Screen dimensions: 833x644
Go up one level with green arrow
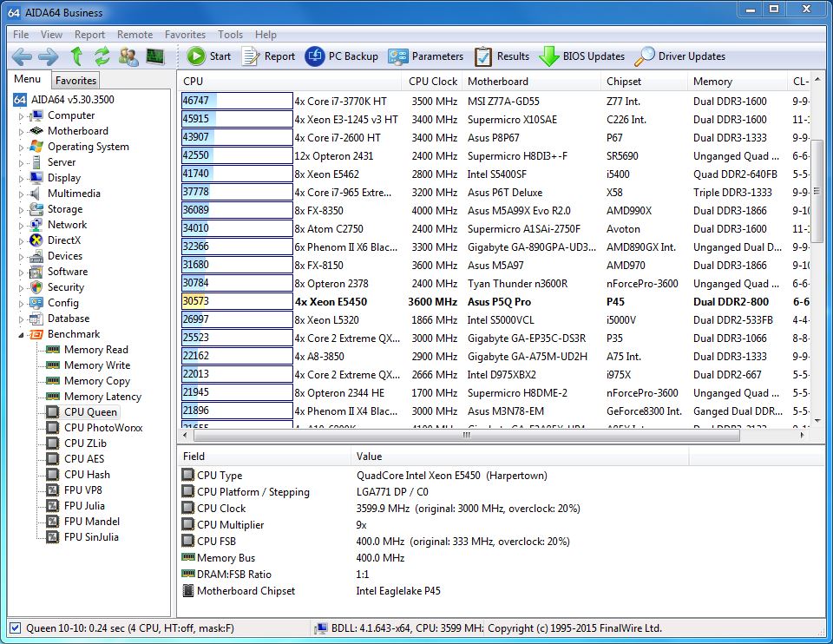coord(76,56)
